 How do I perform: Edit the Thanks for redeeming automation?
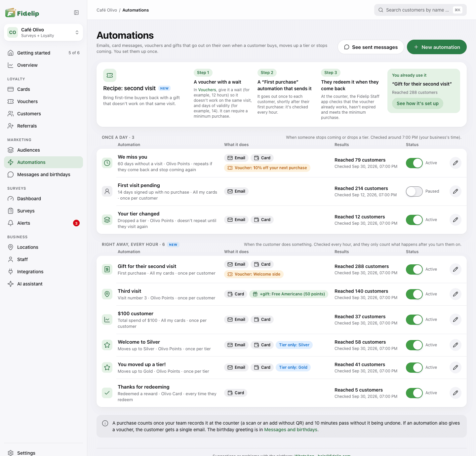click(x=456, y=393)
